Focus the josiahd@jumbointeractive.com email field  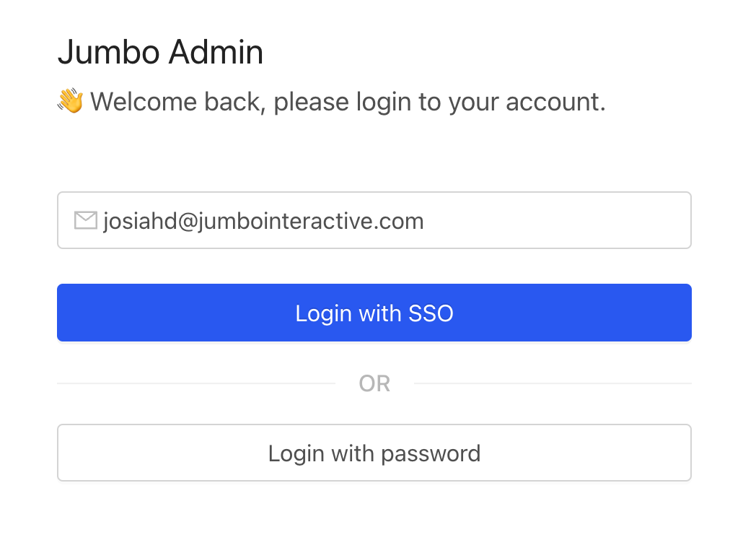[x=374, y=220]
